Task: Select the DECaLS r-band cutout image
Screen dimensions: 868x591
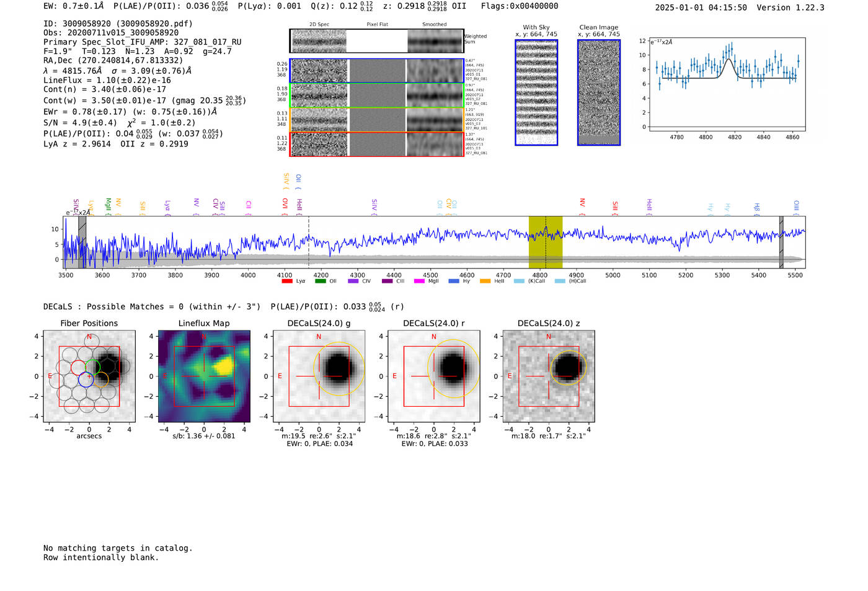Action: click(x=434, y=376)
